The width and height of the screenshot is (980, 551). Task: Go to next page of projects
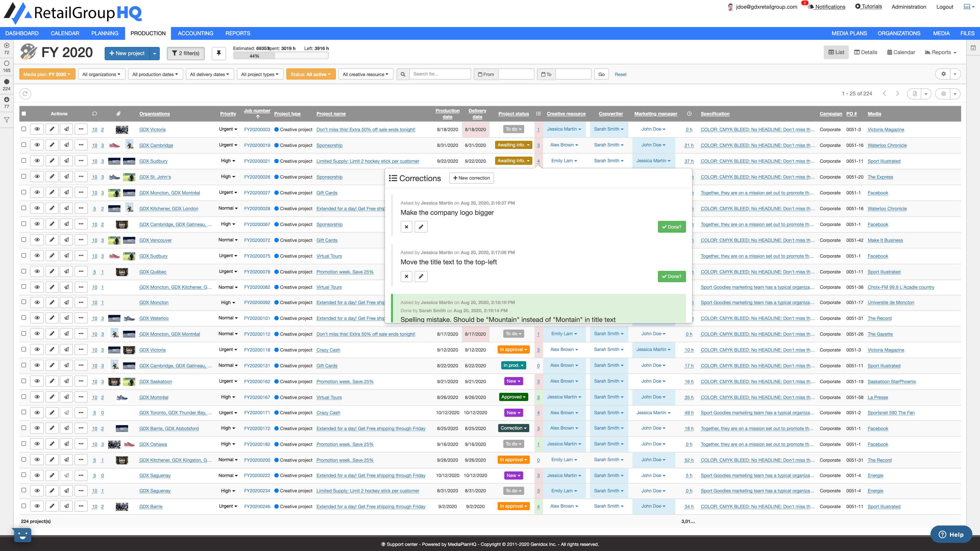898,94
